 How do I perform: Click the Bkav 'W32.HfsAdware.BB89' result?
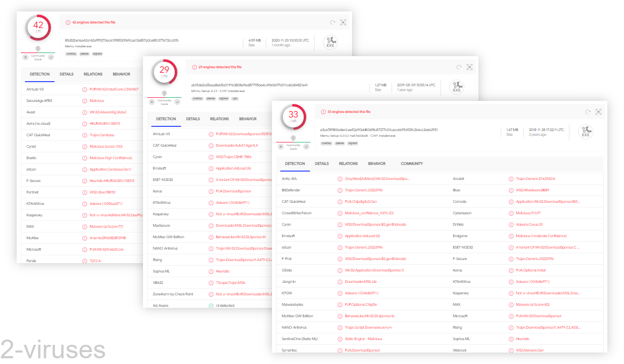coord(532,190)
